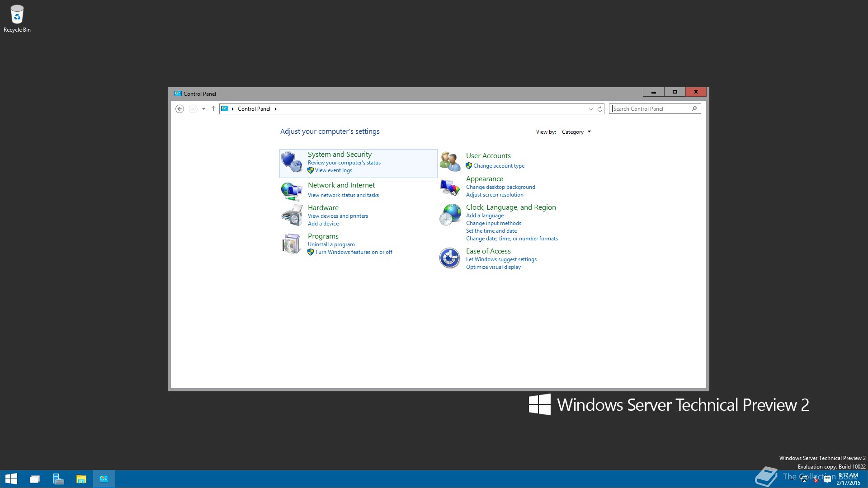Go up one folder level
The width and height of the screenshot is (868, 488).
(x=213, y=109)
